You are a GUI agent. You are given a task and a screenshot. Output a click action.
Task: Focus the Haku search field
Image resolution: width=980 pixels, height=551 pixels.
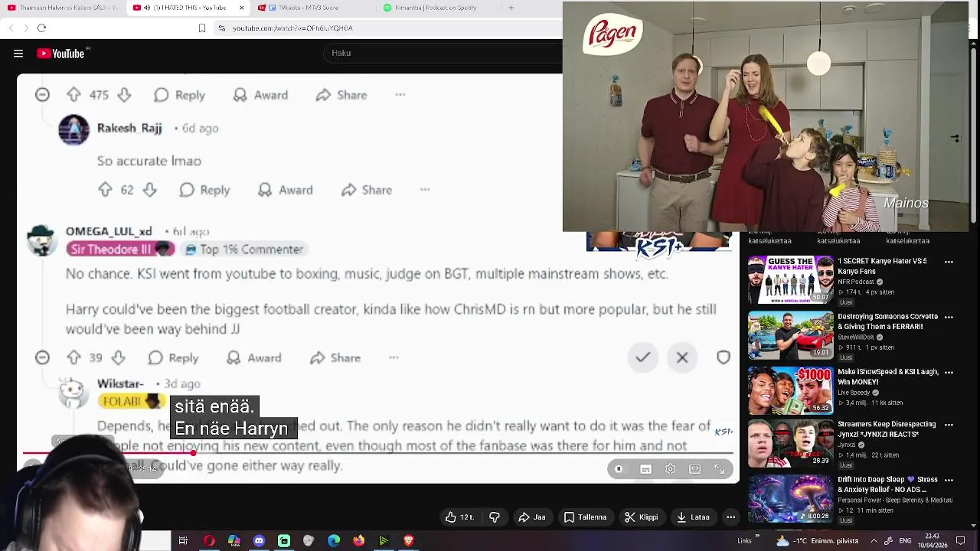click(x=444, y=53)
